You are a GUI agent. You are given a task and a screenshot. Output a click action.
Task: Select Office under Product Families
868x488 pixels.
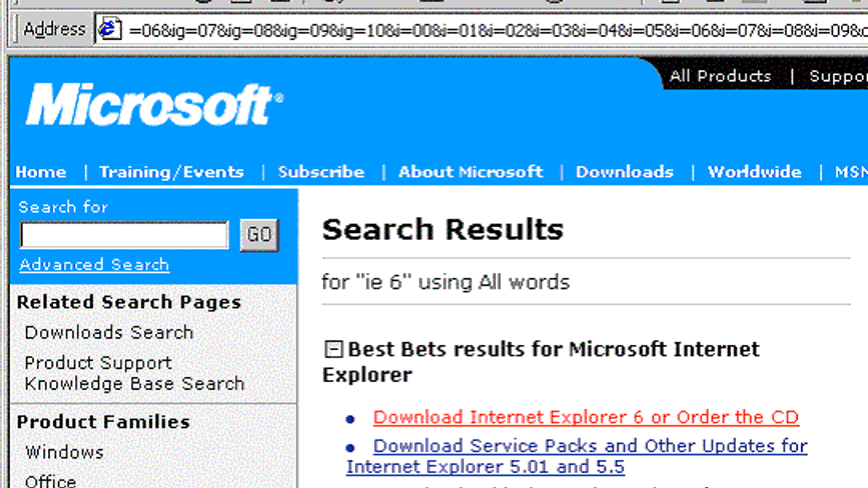tap(50, 480)
